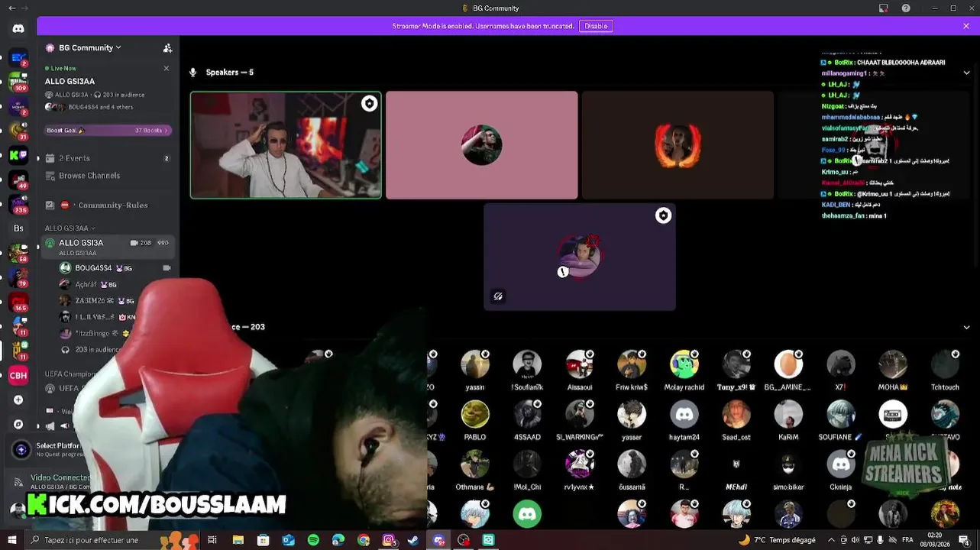
Task: Open audience member Othmane avatar
Action: [475, 464]
